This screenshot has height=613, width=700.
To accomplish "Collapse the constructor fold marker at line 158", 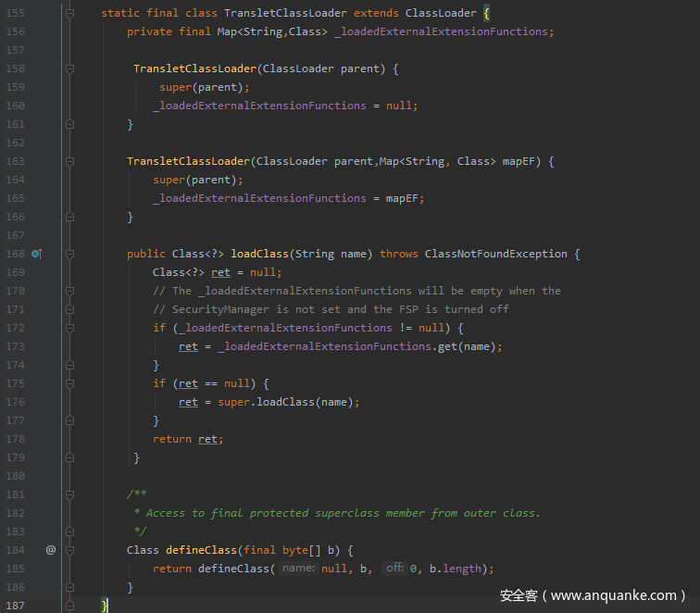I will pyautogui.click(x=70, y=69).
